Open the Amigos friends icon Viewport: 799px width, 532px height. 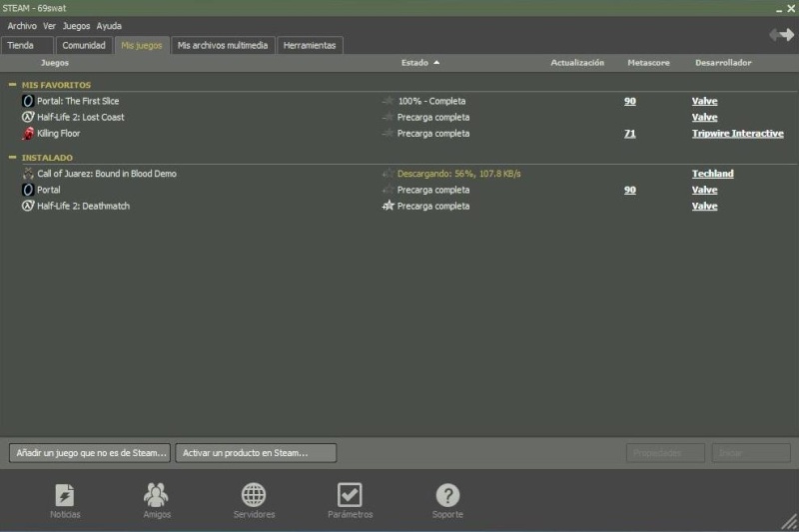pos(156,494)
